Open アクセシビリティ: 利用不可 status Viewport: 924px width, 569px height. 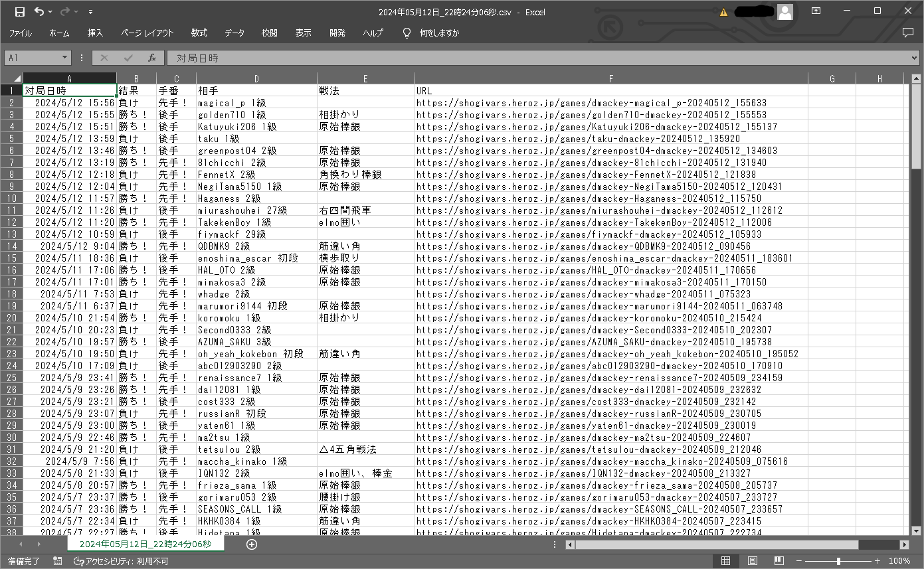pyautogui.click(x=121, y=561)
